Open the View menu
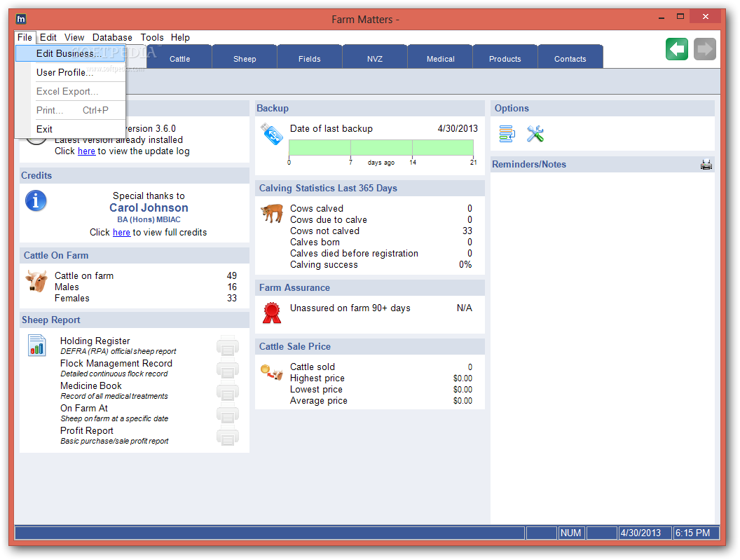The image size is (740, 560). [x=74, y=37]
